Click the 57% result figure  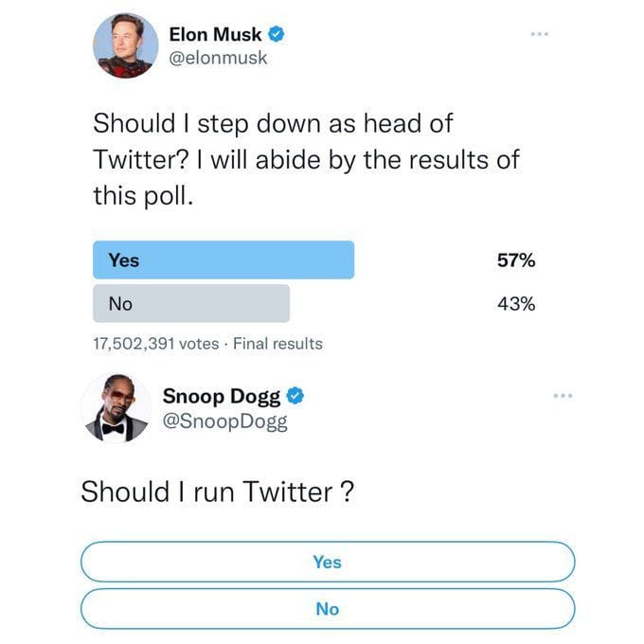515,259
